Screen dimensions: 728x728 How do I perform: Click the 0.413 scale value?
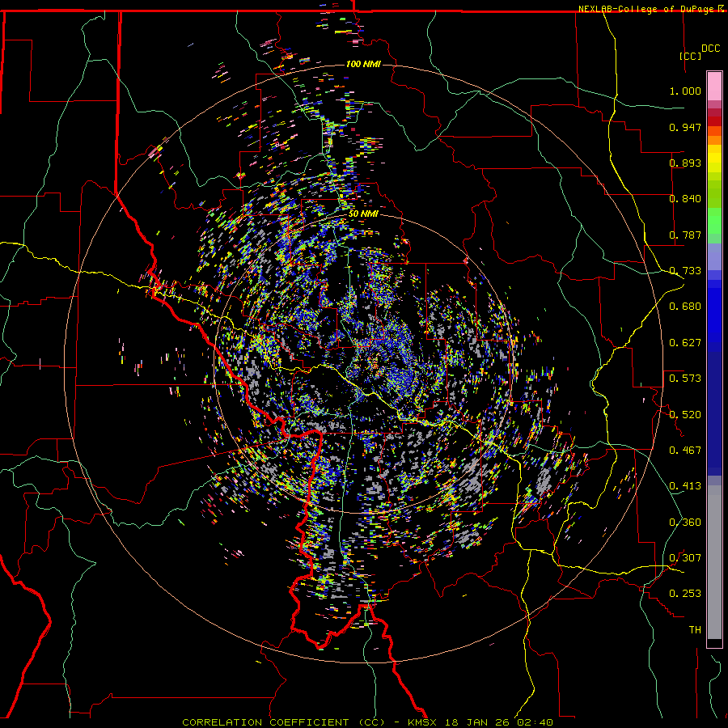685,485
